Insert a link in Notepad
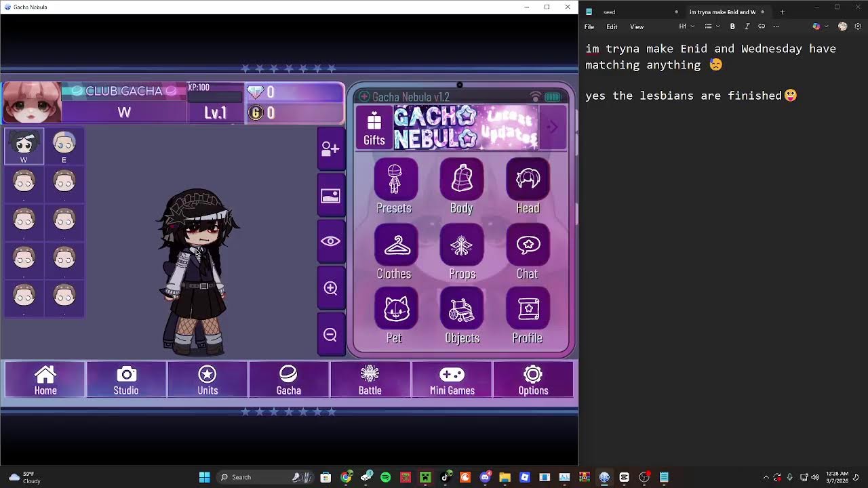This screenshot has height=488, width=868. tap(762, 26)
